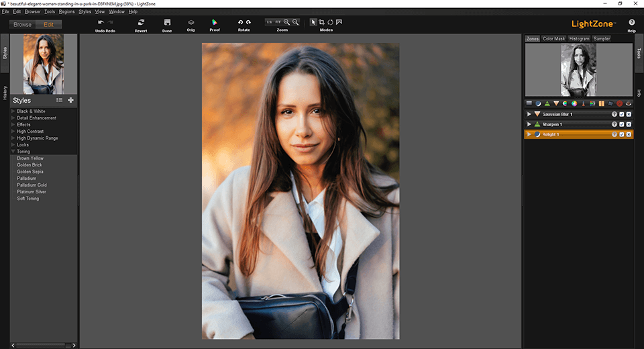644x349 pixels.
Task: Click the zoom out magnifier
Action: pyautogui.click(x=295, y=22)
